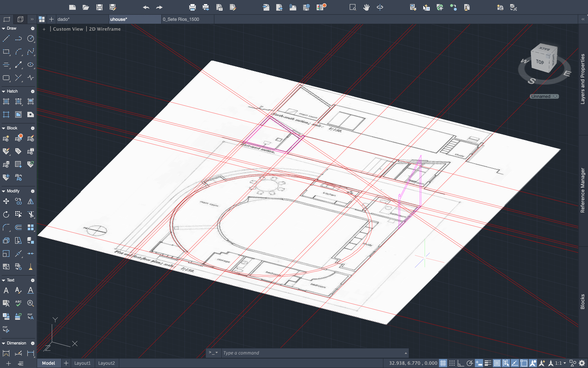Click the Open folder icon
Viewport: 588px width, 368px height.
86,7
